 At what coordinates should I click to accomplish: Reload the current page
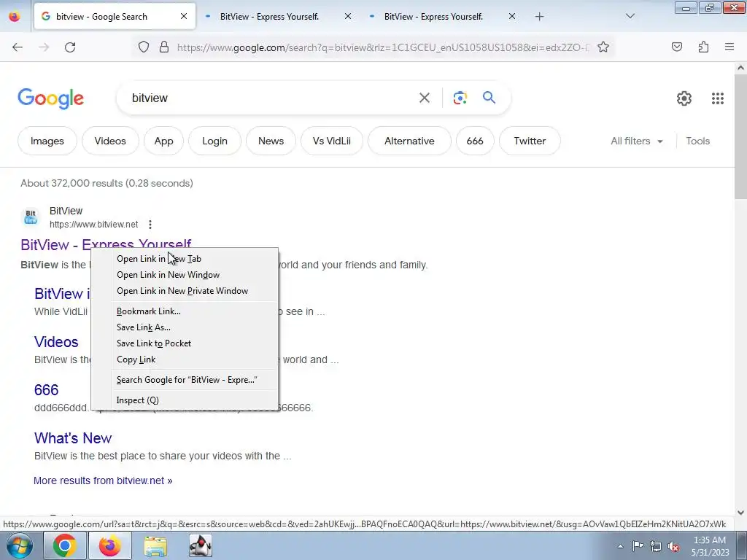[70, 47]
